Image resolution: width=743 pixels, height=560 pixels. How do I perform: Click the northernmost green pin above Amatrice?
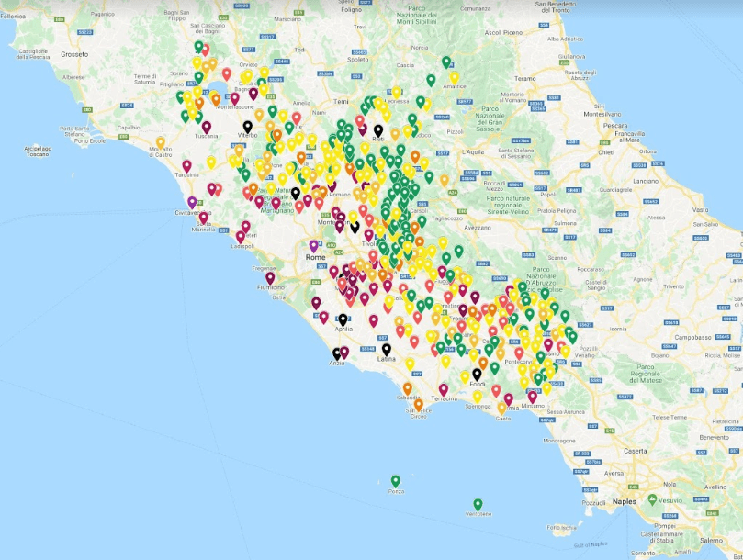(x=446, y=62)
